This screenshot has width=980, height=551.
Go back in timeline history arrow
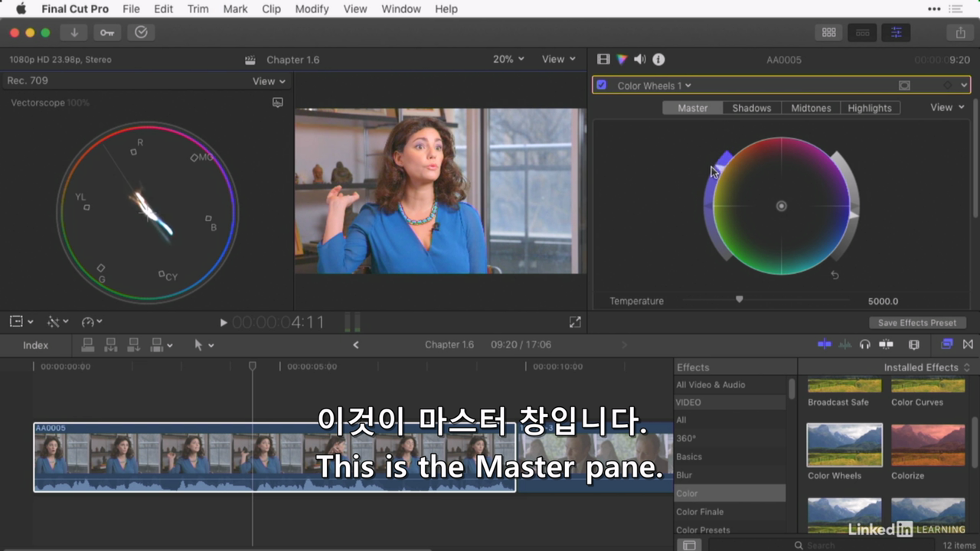click(355, 345)
